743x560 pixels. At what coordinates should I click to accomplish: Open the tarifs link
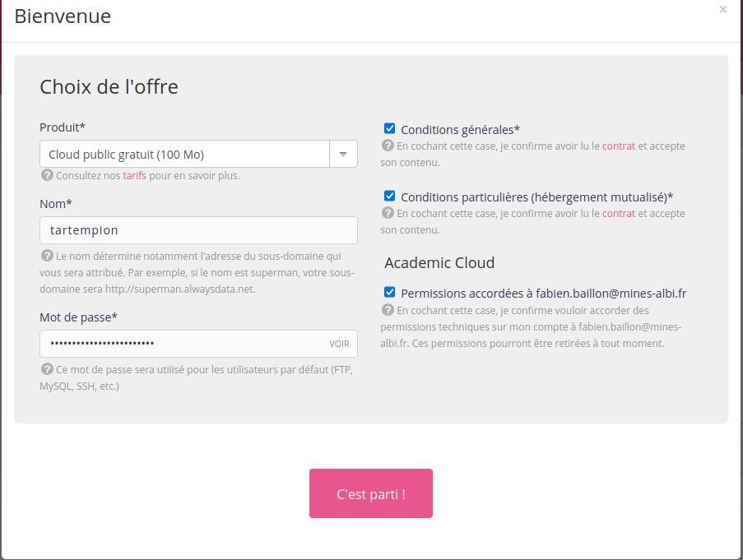pyautogui.click(x=134, y=175)
